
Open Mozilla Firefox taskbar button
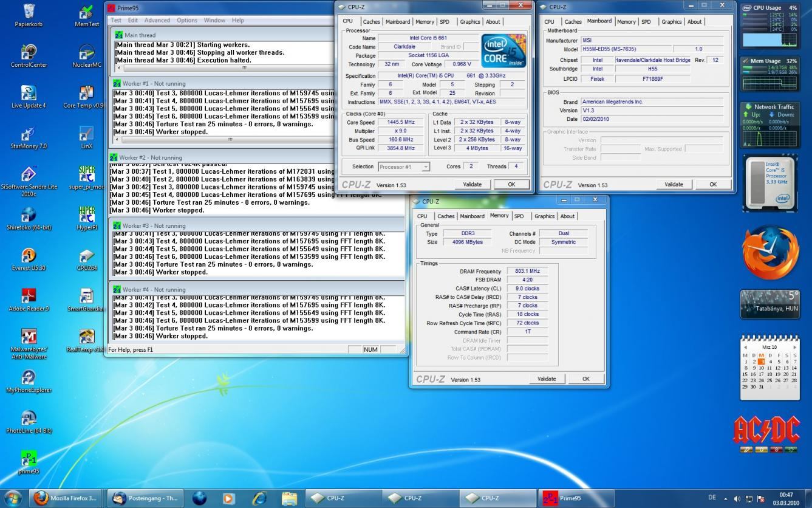click(67, 498)
